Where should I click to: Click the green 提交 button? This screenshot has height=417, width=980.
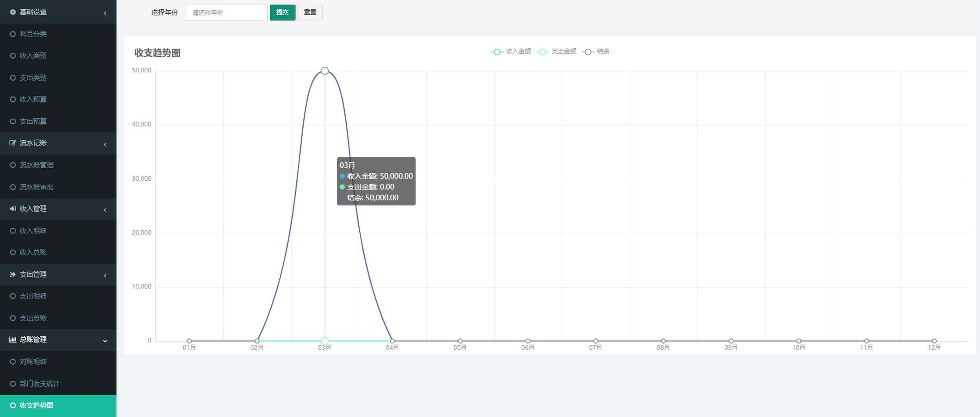[x=282, y=13]
